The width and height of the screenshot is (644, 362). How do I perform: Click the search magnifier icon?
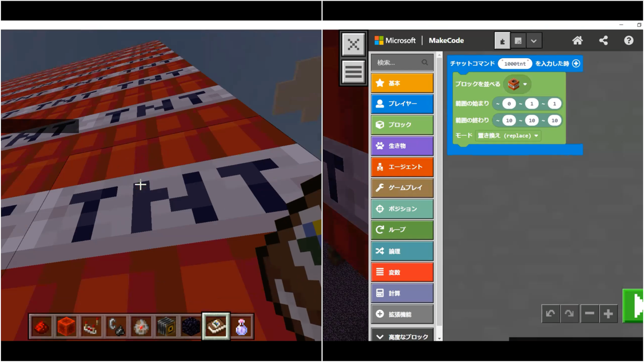tap(425, 63)
